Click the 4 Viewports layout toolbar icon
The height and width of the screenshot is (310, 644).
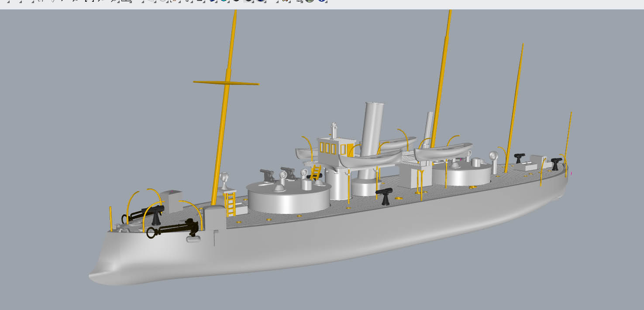(x=126, y=1)
